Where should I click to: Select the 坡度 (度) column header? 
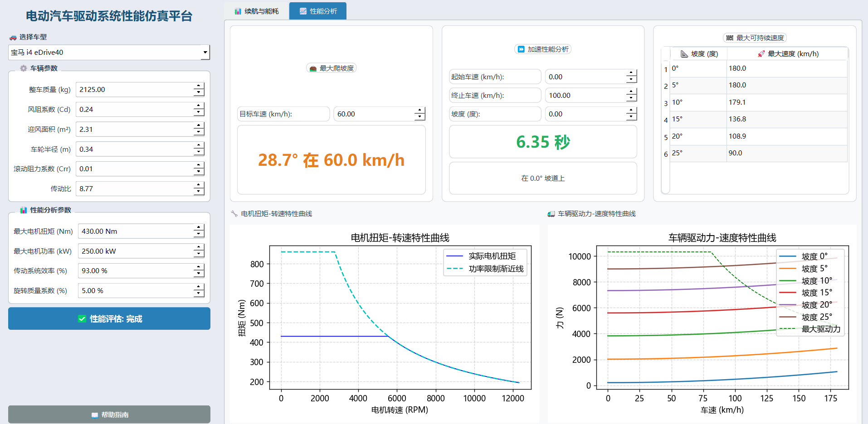[698, 54]
